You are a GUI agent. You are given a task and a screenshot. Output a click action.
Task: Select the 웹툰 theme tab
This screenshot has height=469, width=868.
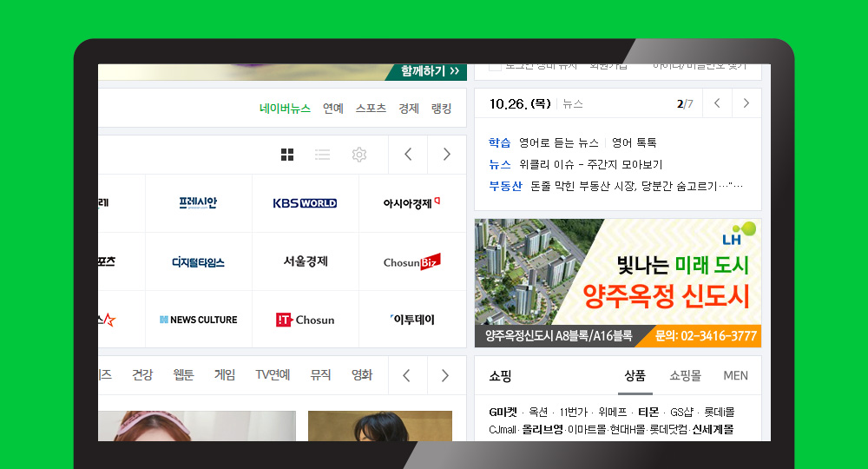(x=183, y=375)
